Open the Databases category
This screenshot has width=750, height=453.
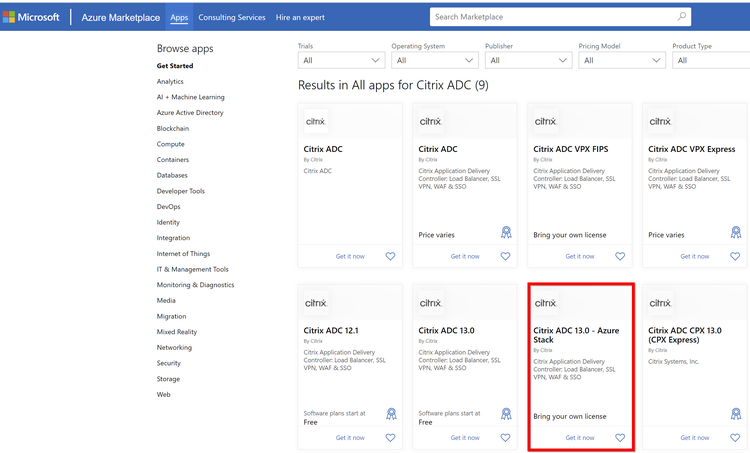[x=172, y=176]
